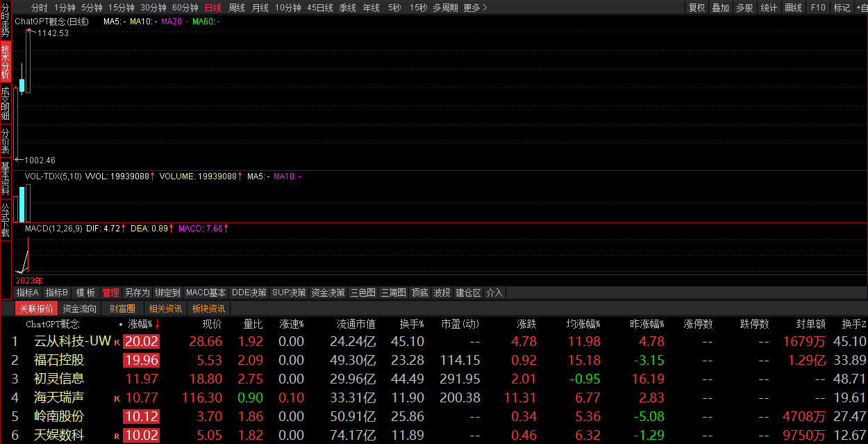The height and width of the screenshot is (444, 868).
Task: Apply the 建仓区 indicator template
Action: (469, 293)
